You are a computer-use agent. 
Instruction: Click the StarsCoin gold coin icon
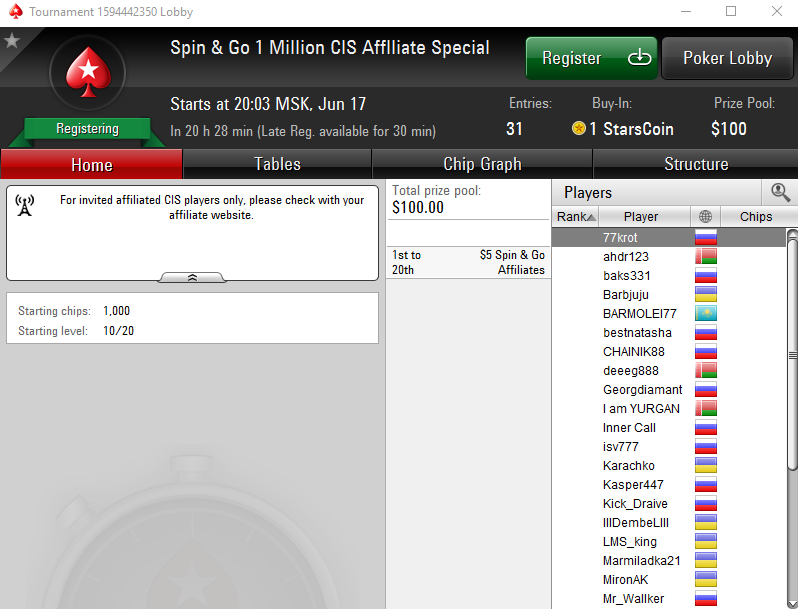click(x=579, y=128)
